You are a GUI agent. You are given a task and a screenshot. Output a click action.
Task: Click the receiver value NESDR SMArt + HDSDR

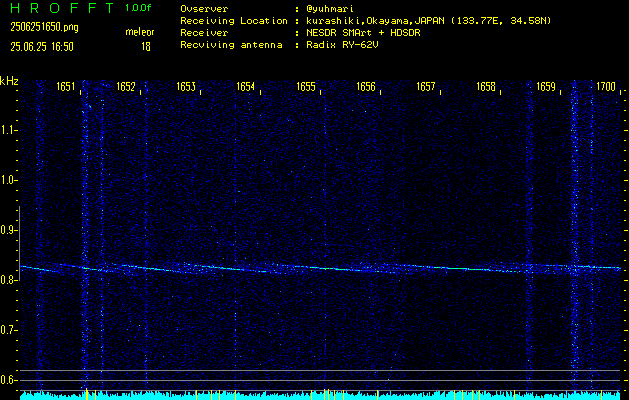click(363, 33)
